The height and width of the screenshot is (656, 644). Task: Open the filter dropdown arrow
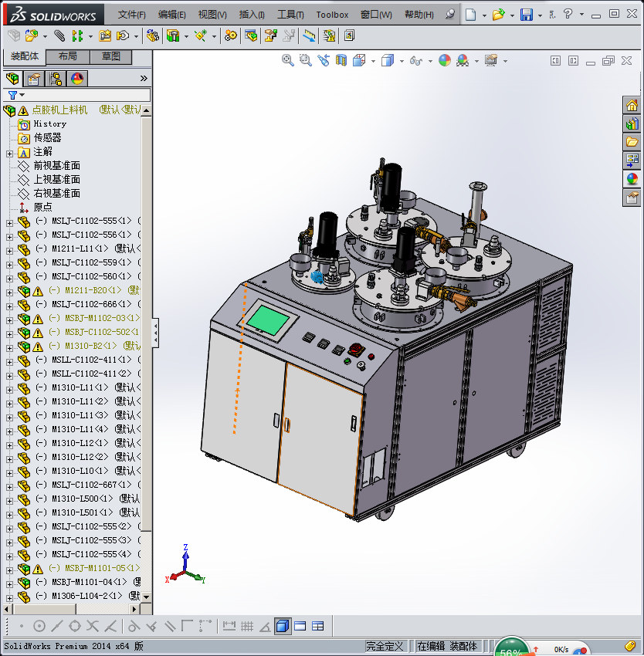(x=22, y=95)
